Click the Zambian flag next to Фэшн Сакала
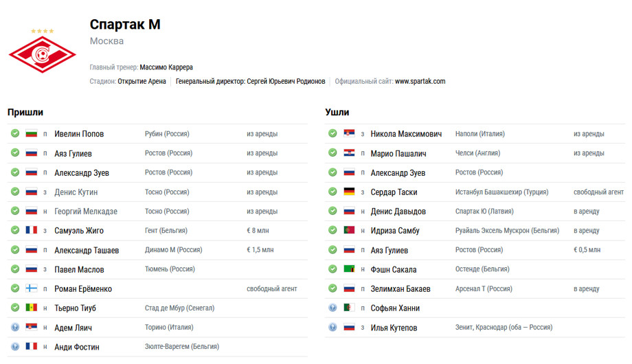The width and height of the screenshot is (632, 364). pyautogui.click(x=349, y=269)
